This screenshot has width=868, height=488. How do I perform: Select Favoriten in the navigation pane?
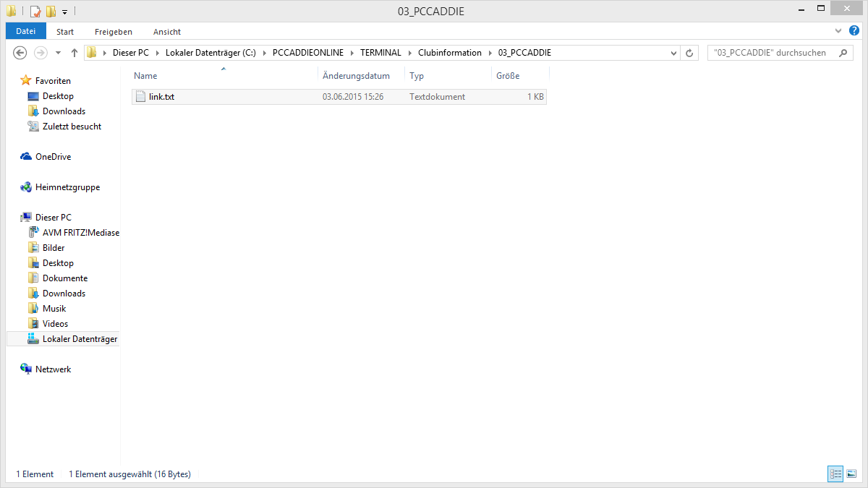point(53,81)
